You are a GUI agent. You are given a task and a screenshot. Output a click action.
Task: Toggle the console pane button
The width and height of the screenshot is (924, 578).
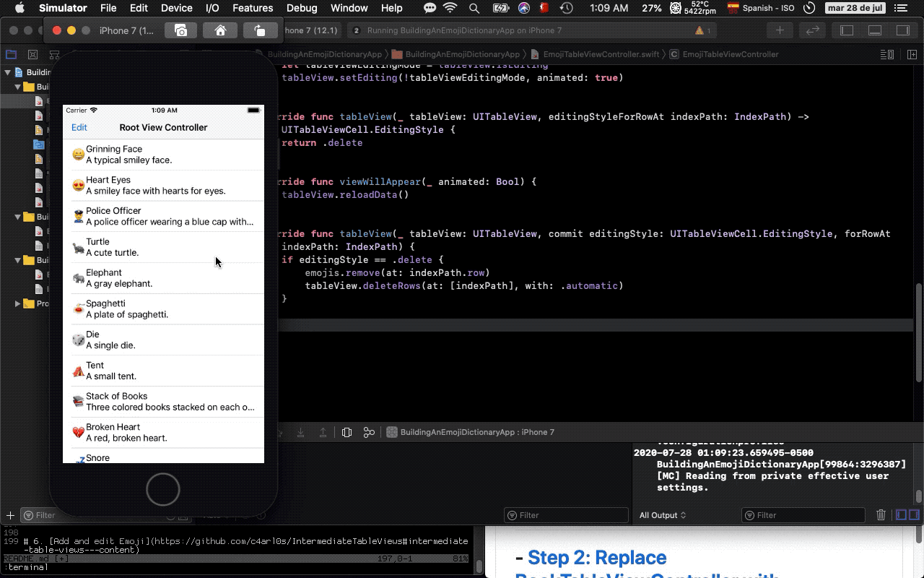(912, 515)
